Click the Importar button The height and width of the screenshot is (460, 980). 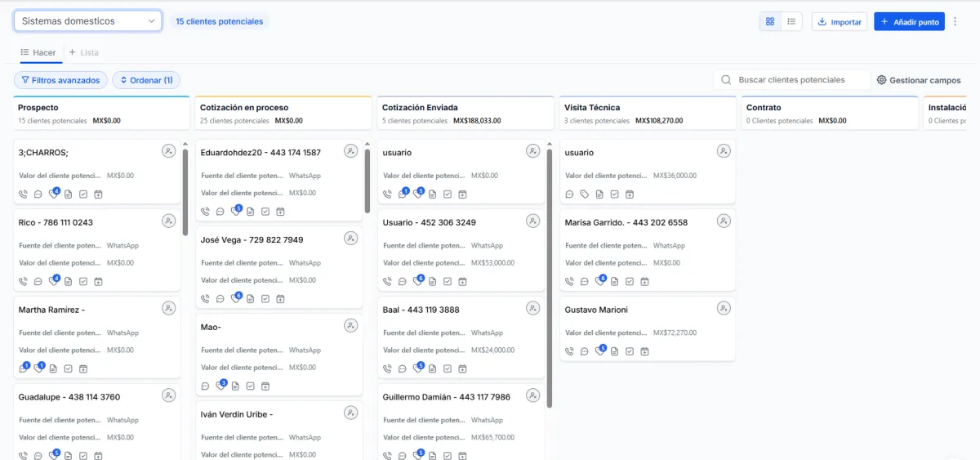click(840, 22)
